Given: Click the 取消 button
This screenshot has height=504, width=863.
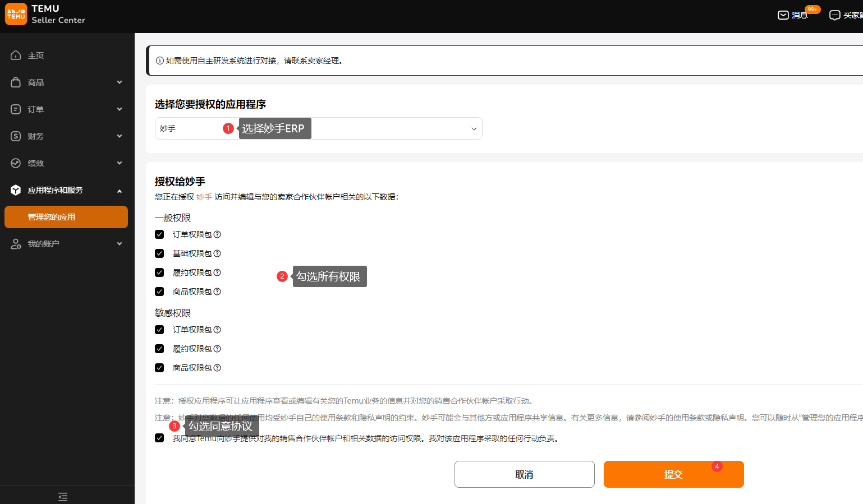Looking at the screenshot, I should click(525, 474).
